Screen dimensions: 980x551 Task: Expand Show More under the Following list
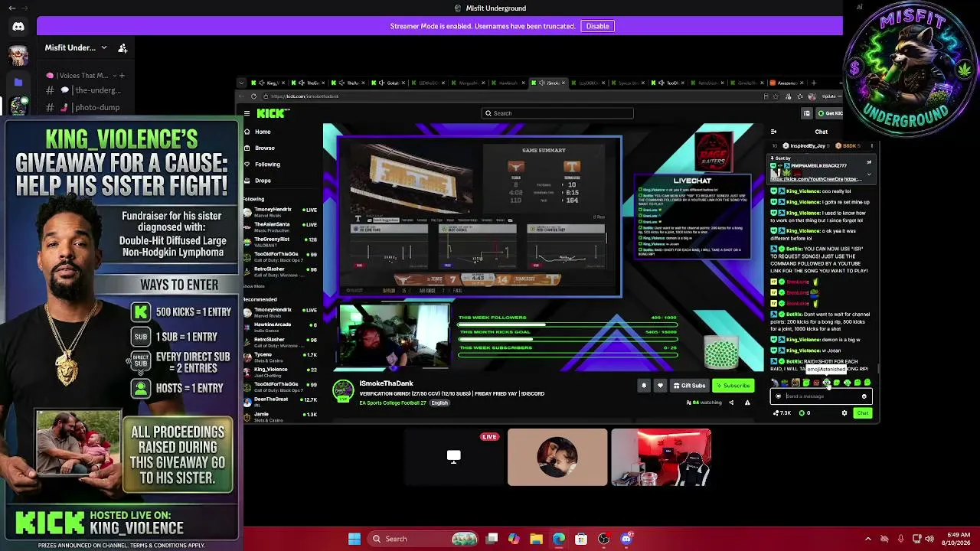[x=253, y=286]
